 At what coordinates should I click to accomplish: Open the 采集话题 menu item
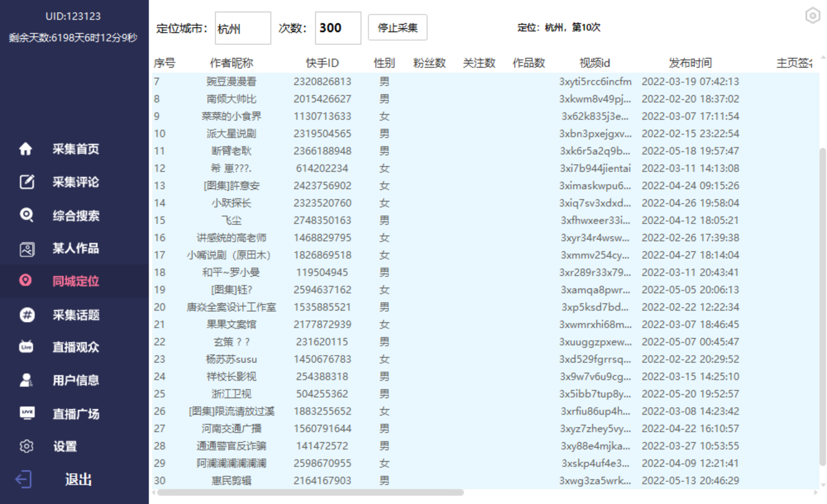76,315
